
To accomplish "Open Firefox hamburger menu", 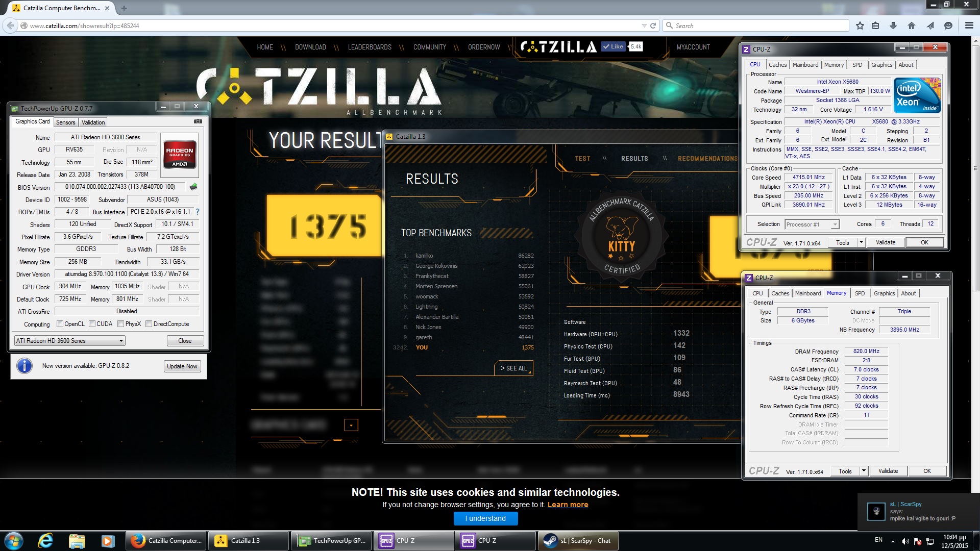I will (969, 26).
